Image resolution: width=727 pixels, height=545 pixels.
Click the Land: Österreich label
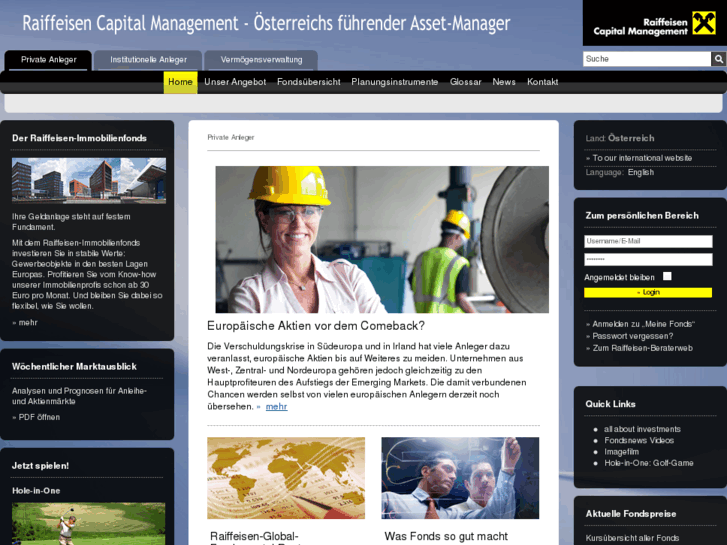619,138
